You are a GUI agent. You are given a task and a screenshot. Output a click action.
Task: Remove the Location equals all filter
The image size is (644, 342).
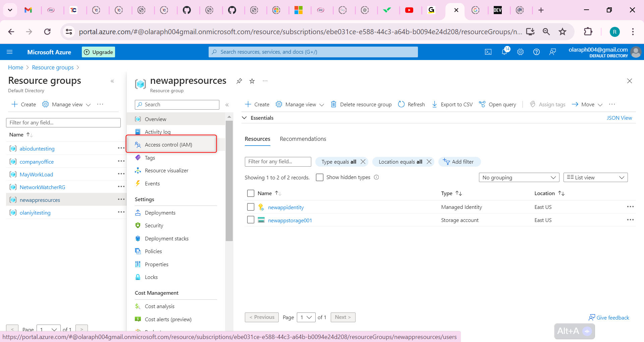pyautogui.click(x=429, y=162)
